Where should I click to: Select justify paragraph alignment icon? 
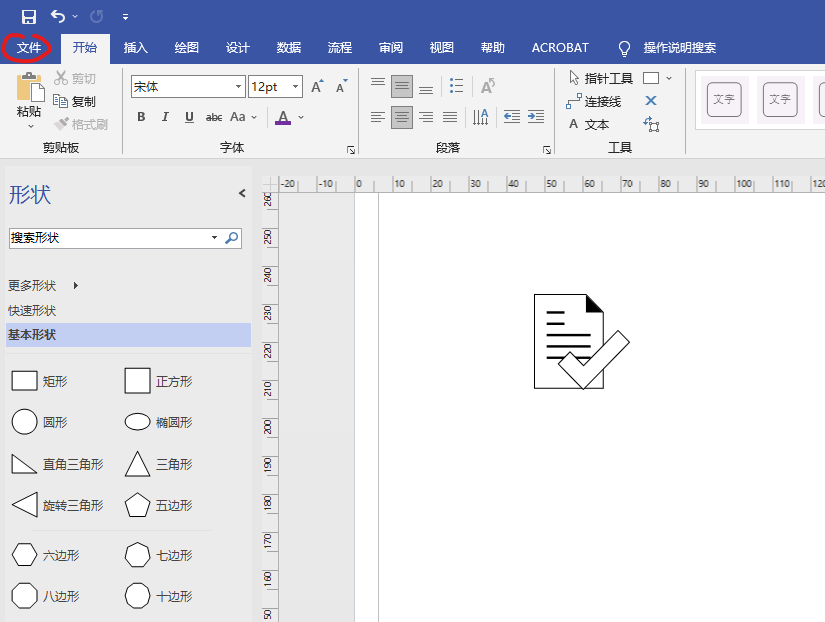(450, 117)
